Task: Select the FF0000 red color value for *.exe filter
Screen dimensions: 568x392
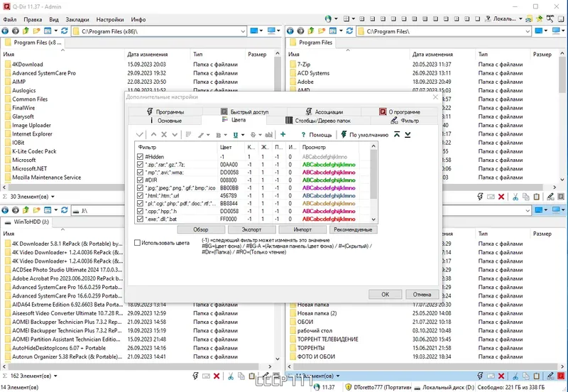Action: (x=228, y=219)
